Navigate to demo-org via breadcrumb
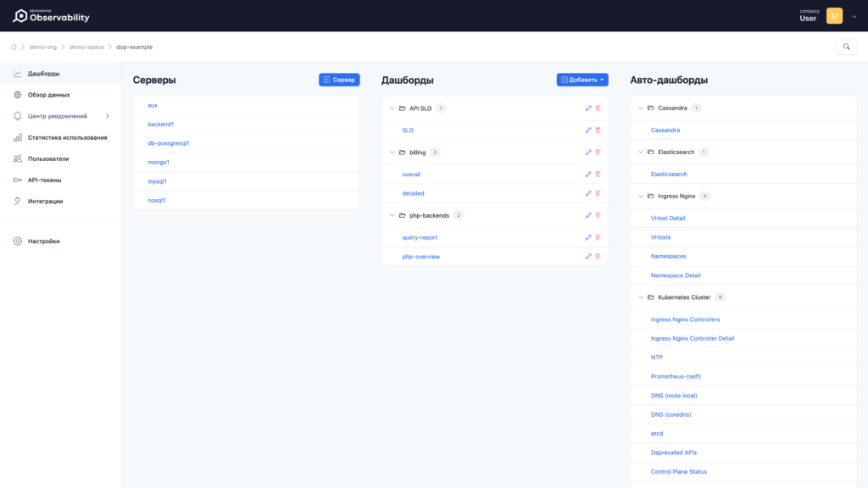Viewport: 868px width, 488px height. pos(42,47)
